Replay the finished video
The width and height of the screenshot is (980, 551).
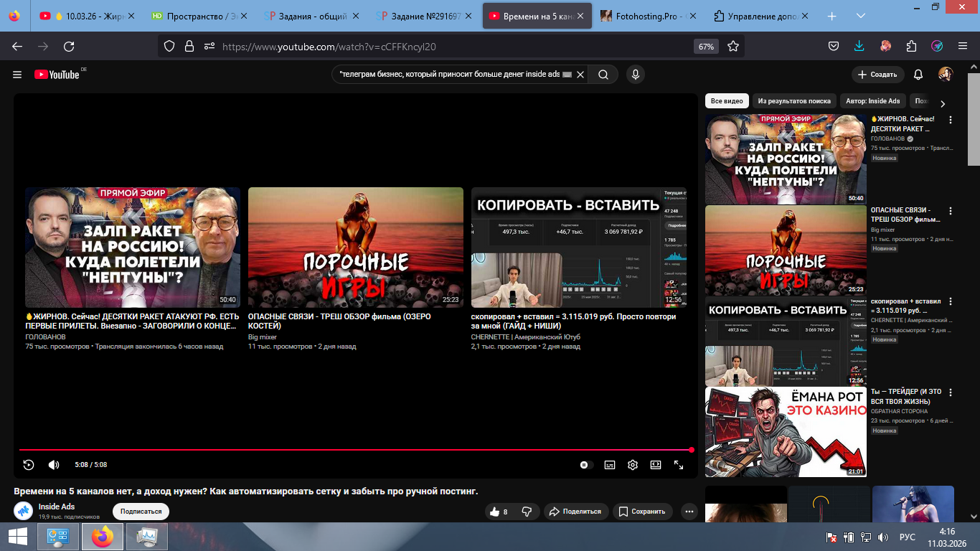click(x=29, y=465)
